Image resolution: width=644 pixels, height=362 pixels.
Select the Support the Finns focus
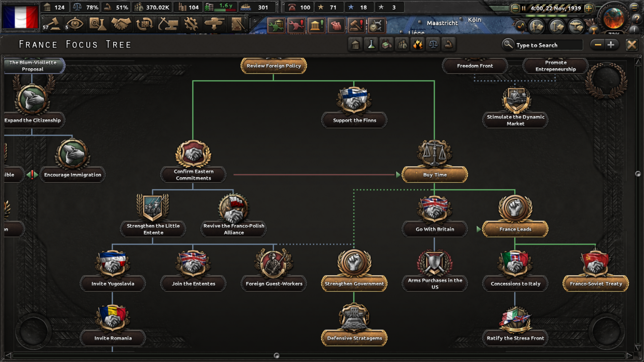[x=354, y=120]
